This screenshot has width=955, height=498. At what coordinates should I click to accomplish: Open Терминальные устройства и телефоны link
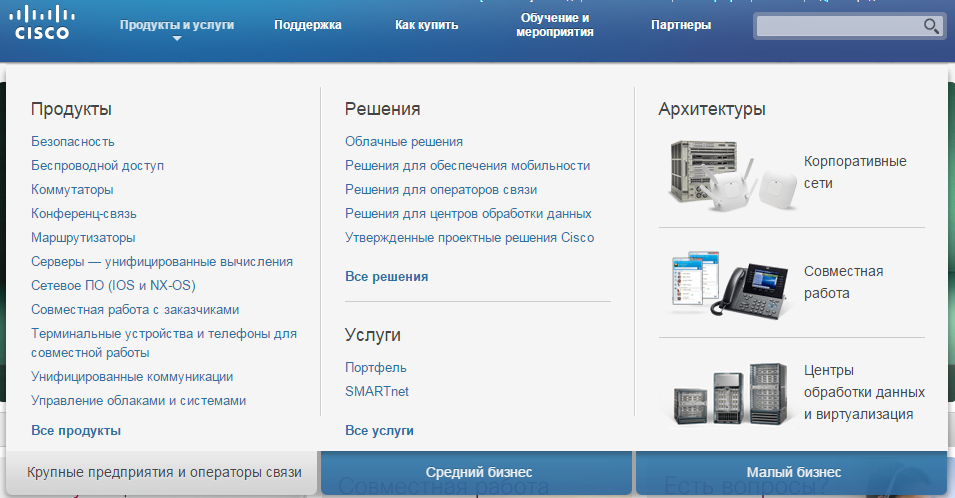pyautogui.click(x=164, y=343)
